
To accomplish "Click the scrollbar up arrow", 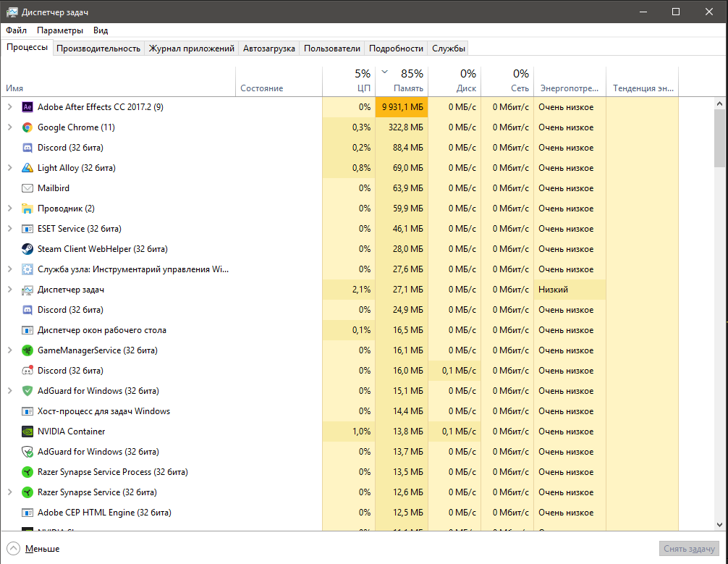I will pos(719,104).
